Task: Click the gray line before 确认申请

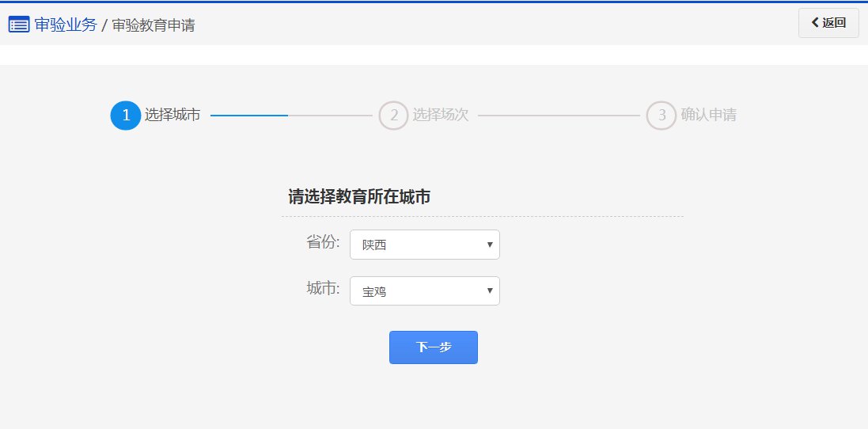Action: [x=559, y=115]
